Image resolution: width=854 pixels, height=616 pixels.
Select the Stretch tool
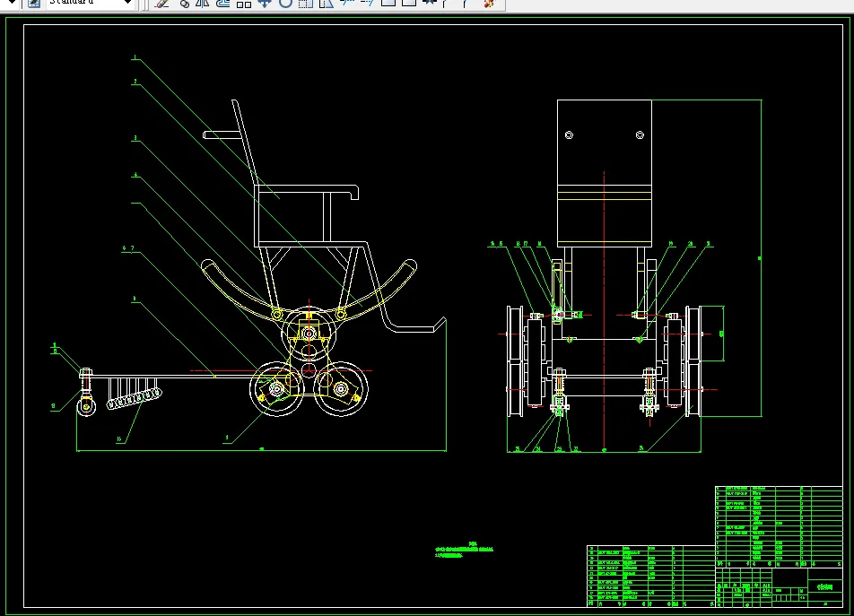326,4
